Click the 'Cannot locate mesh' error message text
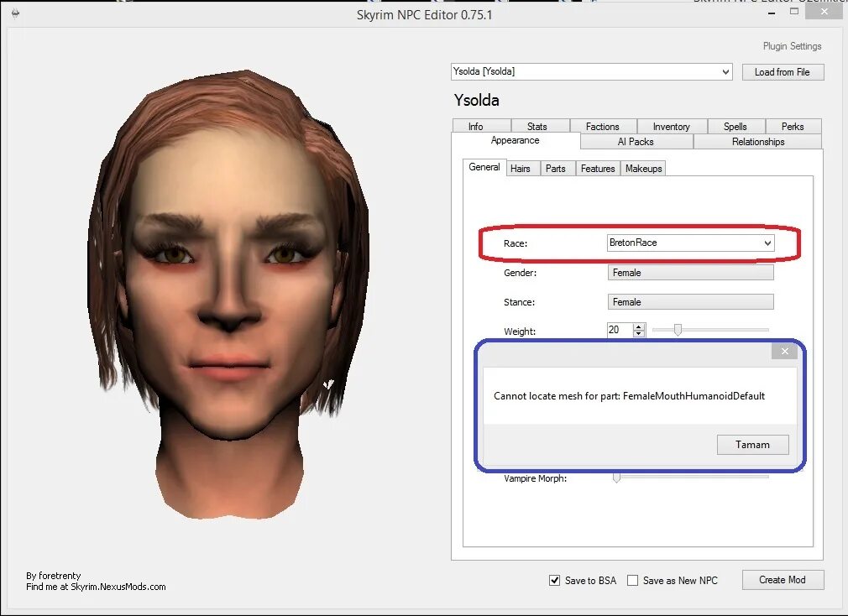 coord(629,396)
